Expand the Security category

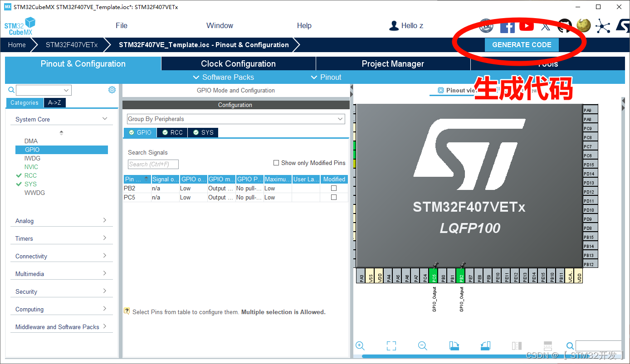pyautogui.click(x=62, y=291)
